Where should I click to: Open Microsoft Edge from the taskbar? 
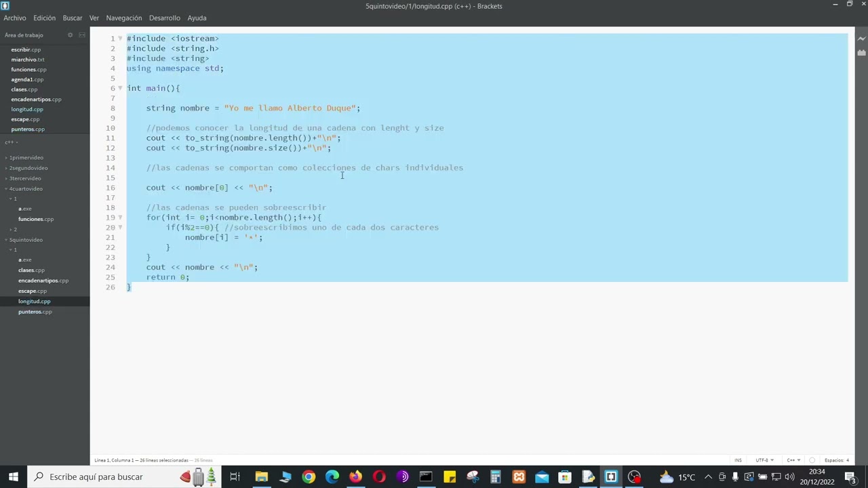332,476
